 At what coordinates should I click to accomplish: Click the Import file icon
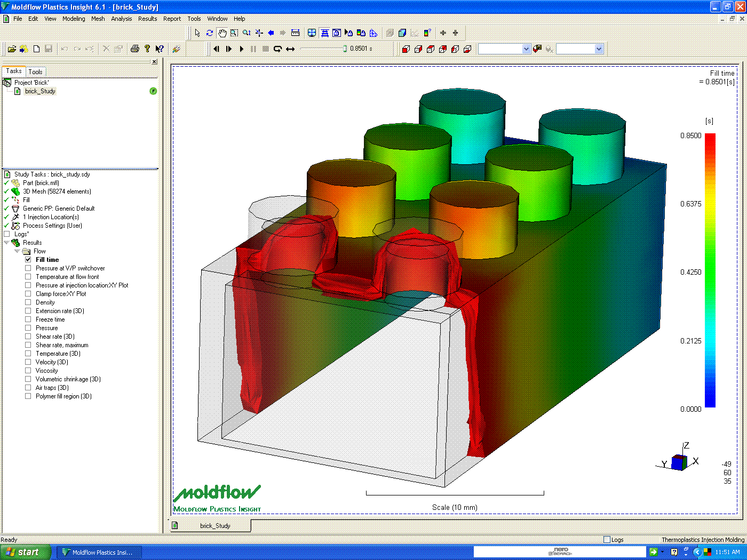tap(24, 49)
